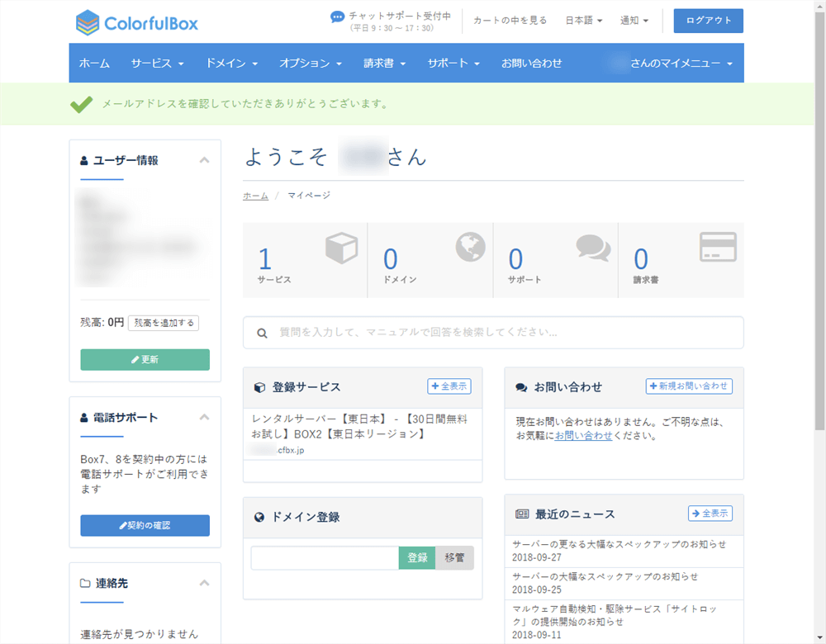Collapse the 電話サポート panel chevron
Screen dimensions: 826x644
tap(204, 418)
